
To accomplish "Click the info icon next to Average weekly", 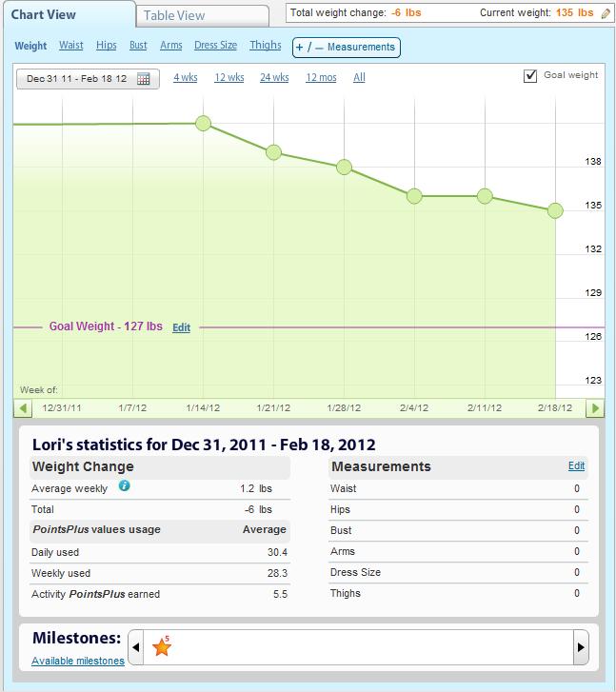I will pyautogui.click(x=125, y=486).
